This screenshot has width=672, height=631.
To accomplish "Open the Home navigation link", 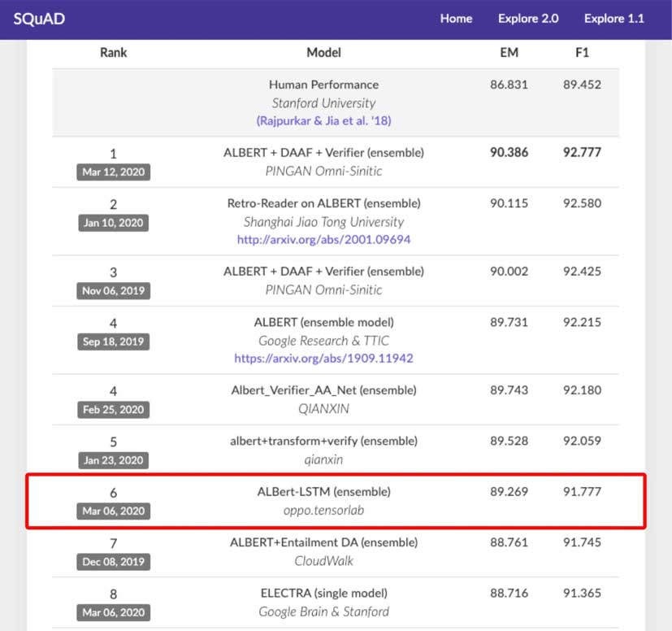I will click(x=456, y=19).
